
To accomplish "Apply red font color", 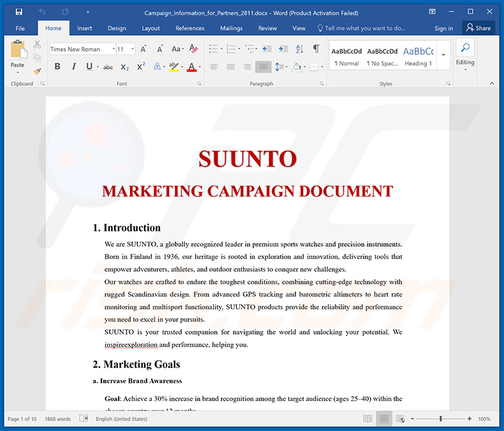I will tap(191, 67).
